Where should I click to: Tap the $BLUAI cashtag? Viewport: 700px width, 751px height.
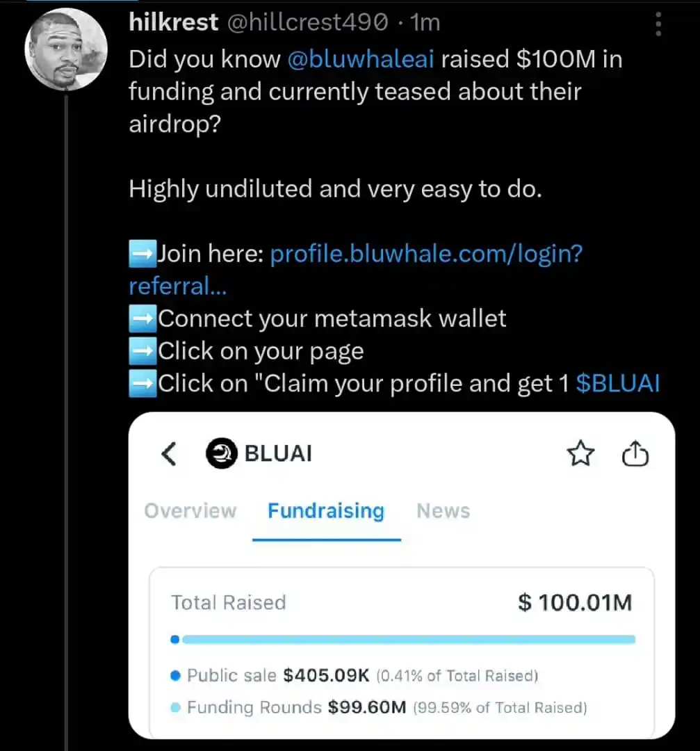pos(618,383)
